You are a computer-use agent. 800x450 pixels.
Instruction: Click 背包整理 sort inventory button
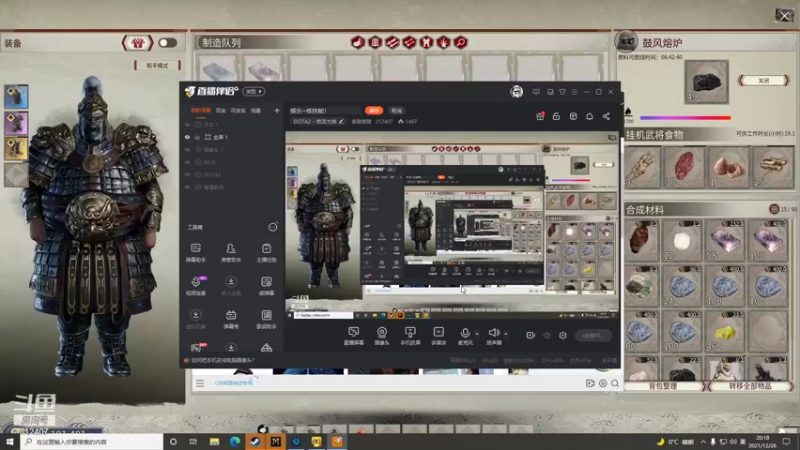coord(663,386)
